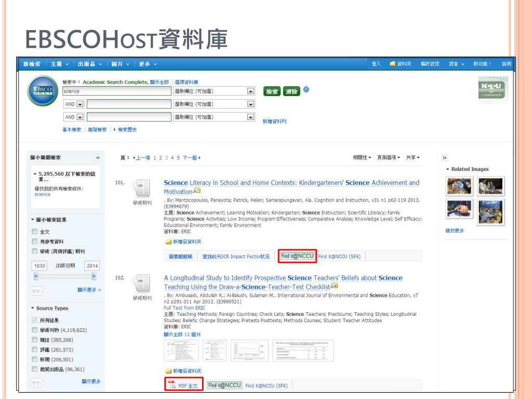Click right handle of publication date slider
The image size is (532, 399).
[x=94, y=276]
